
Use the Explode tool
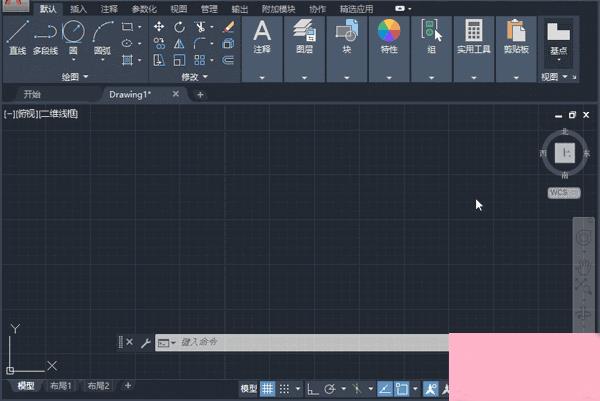pyautogui.click(x=228, y=43)
